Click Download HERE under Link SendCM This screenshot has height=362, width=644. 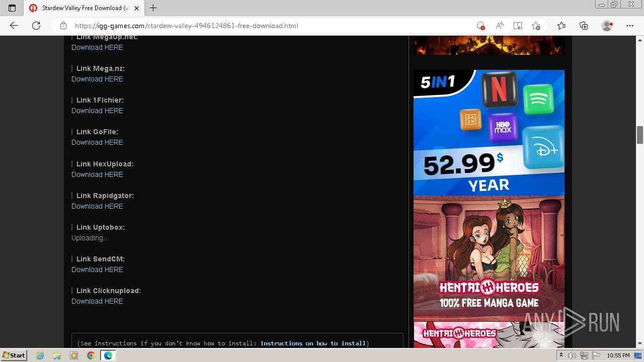(x=97, y=269)
